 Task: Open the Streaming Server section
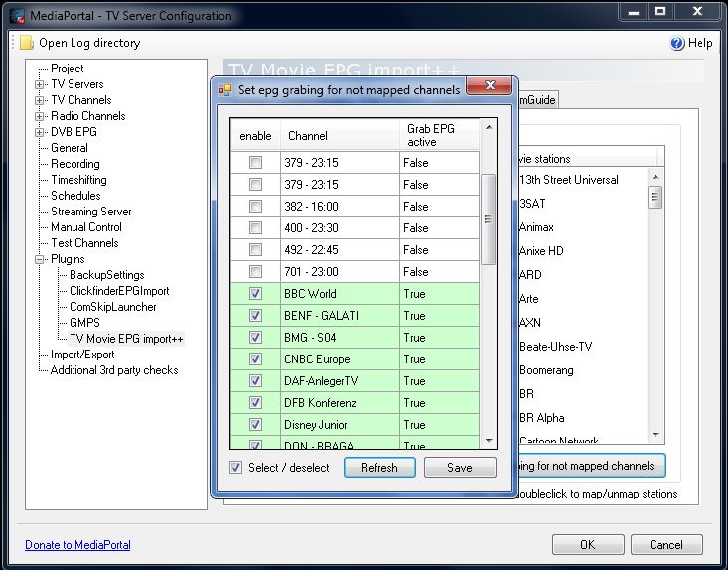click(91, 212)
